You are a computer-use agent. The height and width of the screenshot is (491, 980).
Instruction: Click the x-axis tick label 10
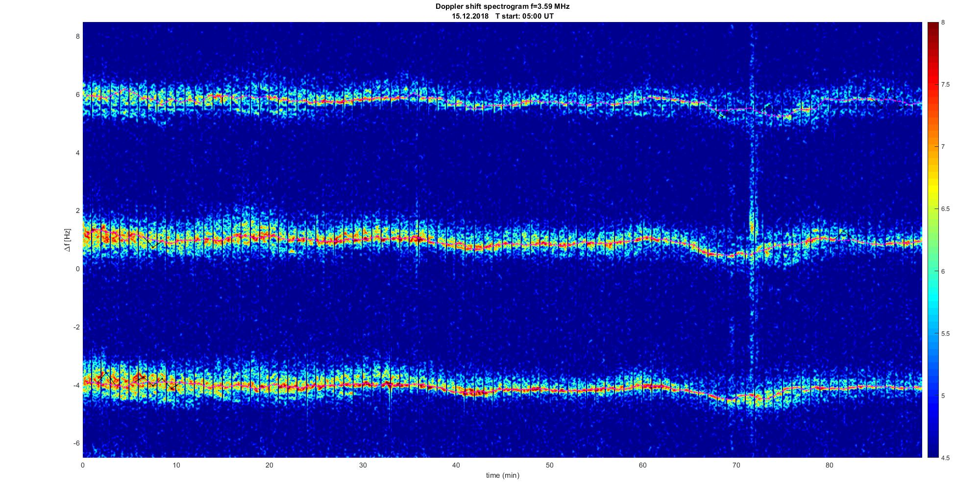tap(176, 465)
